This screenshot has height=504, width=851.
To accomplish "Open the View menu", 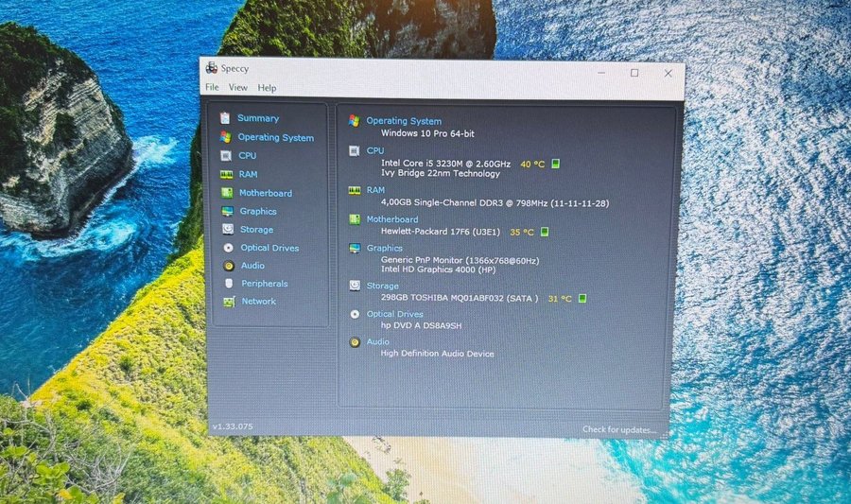I will click(237, 87).
